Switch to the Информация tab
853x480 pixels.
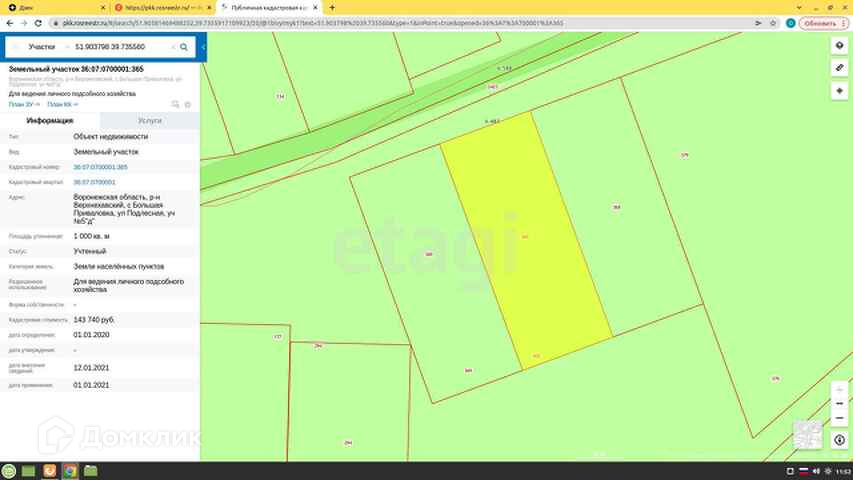coord(50,120)
